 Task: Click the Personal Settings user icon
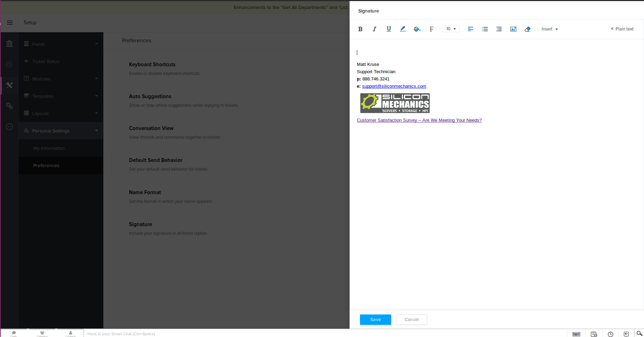tap(26, 130)
